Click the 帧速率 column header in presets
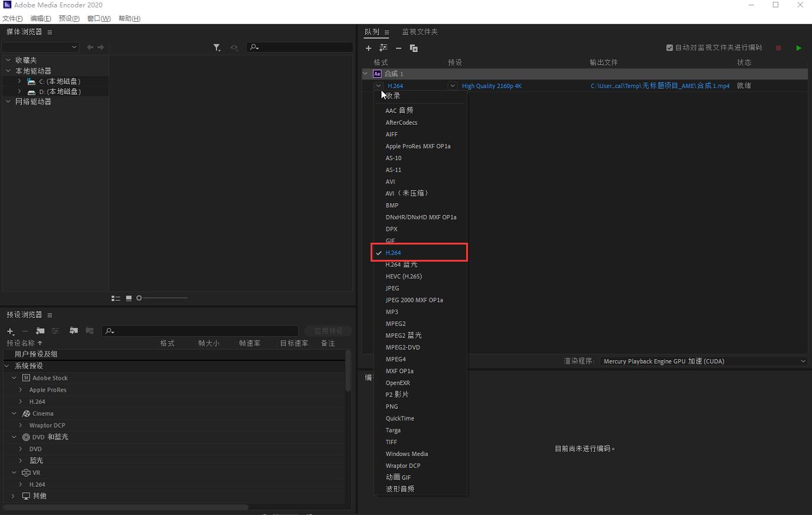812x515 pixels. 250,343
